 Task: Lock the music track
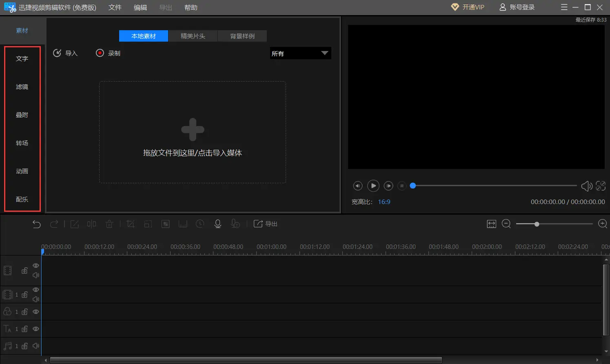click(x=24, y=346)
